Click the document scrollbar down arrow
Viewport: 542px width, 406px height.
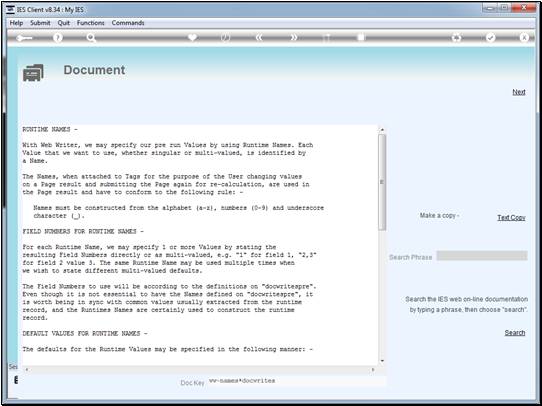point(382,361)
